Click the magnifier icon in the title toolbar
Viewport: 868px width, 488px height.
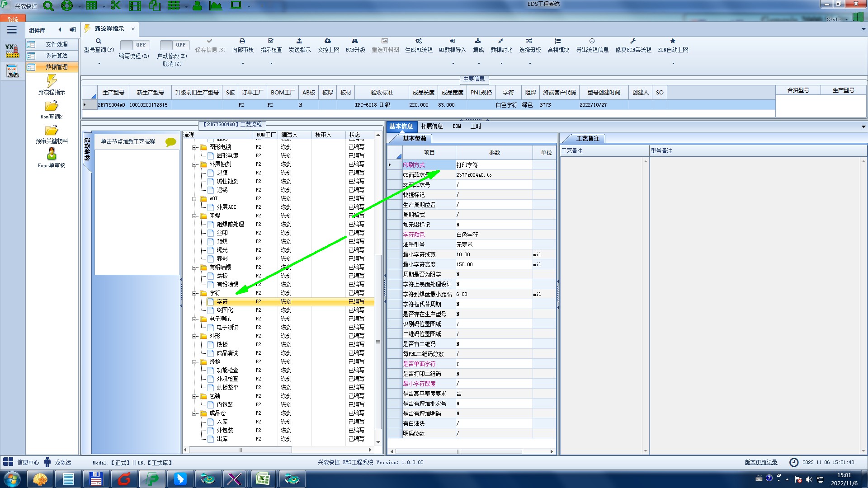coord(48,6)
